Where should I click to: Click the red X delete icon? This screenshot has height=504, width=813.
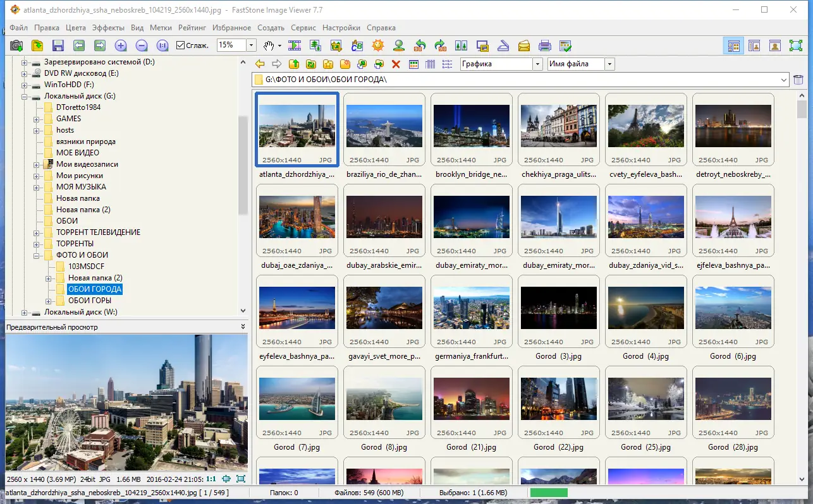[x=396, y=64]
